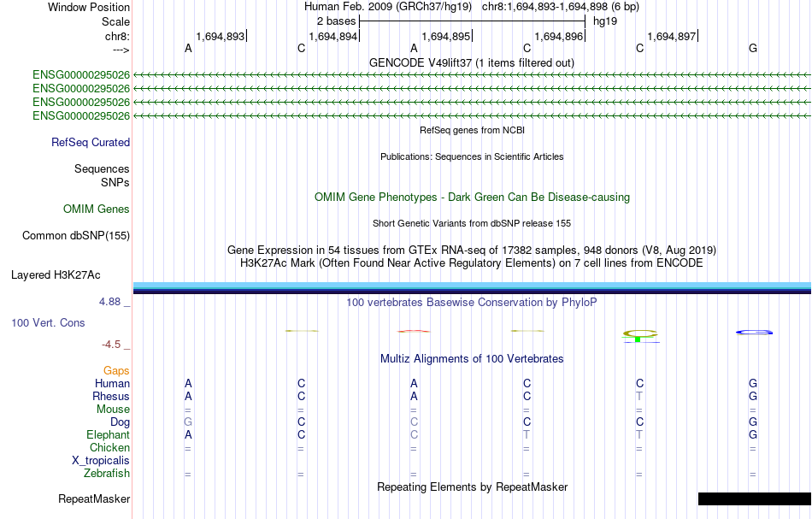Click the Human alignment row label

[x=112, y=383]
